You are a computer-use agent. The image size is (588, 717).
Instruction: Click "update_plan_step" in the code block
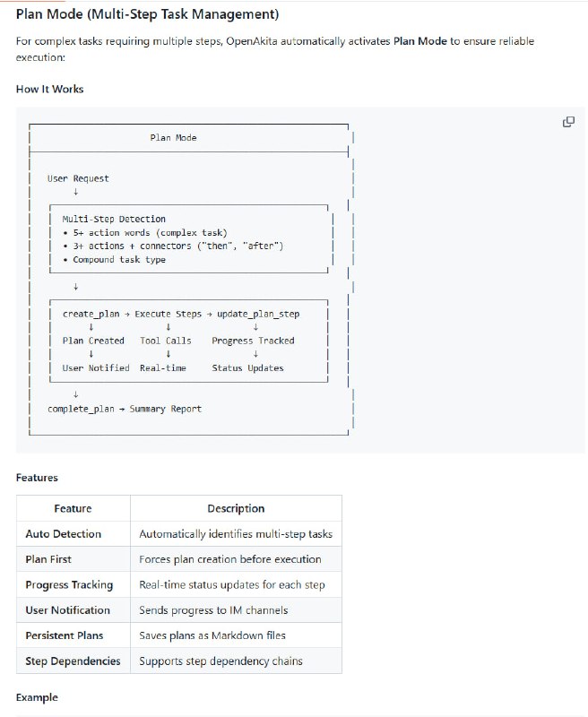point(258,315)
